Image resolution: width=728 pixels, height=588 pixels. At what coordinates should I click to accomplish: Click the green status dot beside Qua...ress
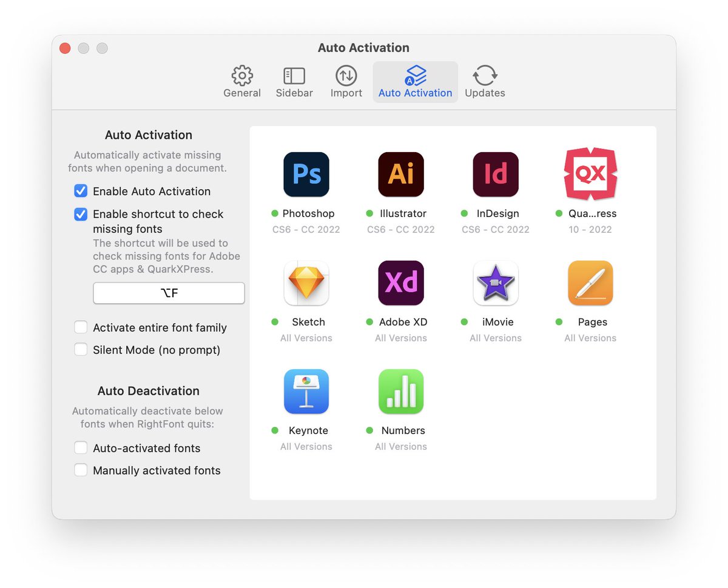[x=559, y=213]
